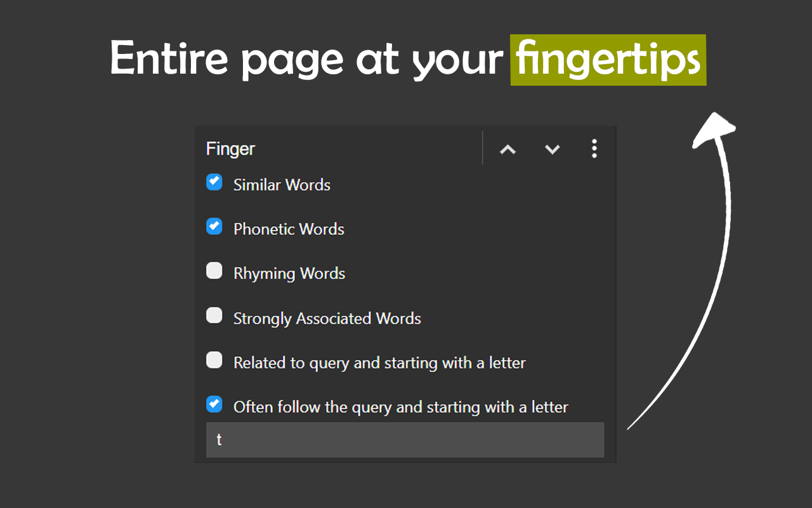Jump to next match with down chevron

click(553, 149)
